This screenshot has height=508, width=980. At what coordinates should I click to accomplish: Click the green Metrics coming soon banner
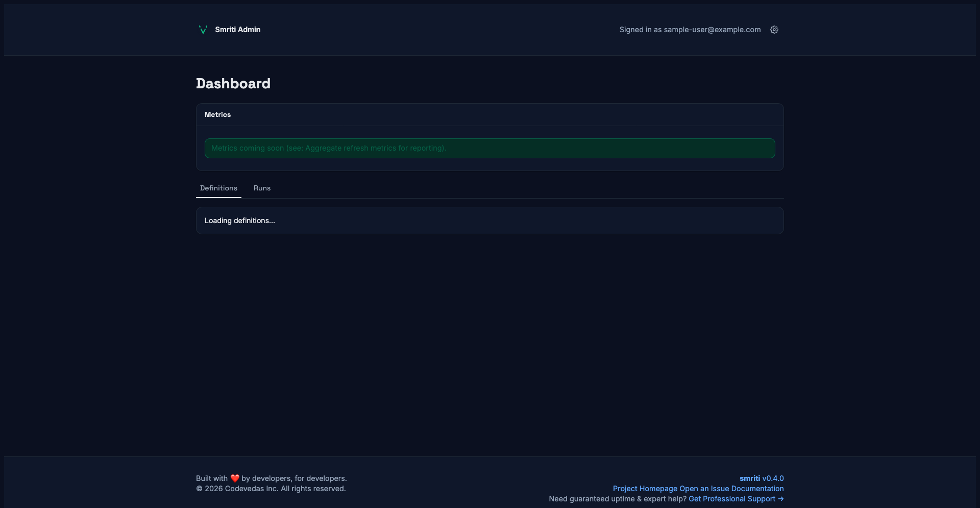(489, 148)
